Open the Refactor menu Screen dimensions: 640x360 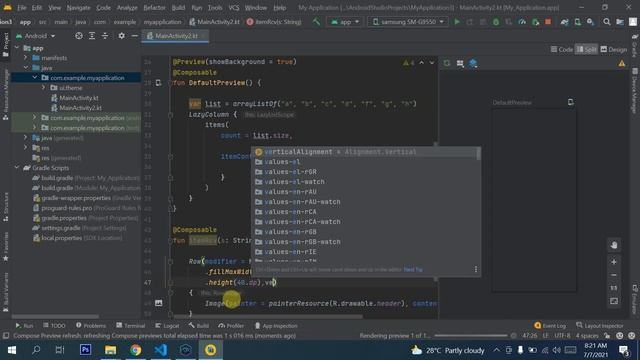pyautogui.click(x=154, y=8)
